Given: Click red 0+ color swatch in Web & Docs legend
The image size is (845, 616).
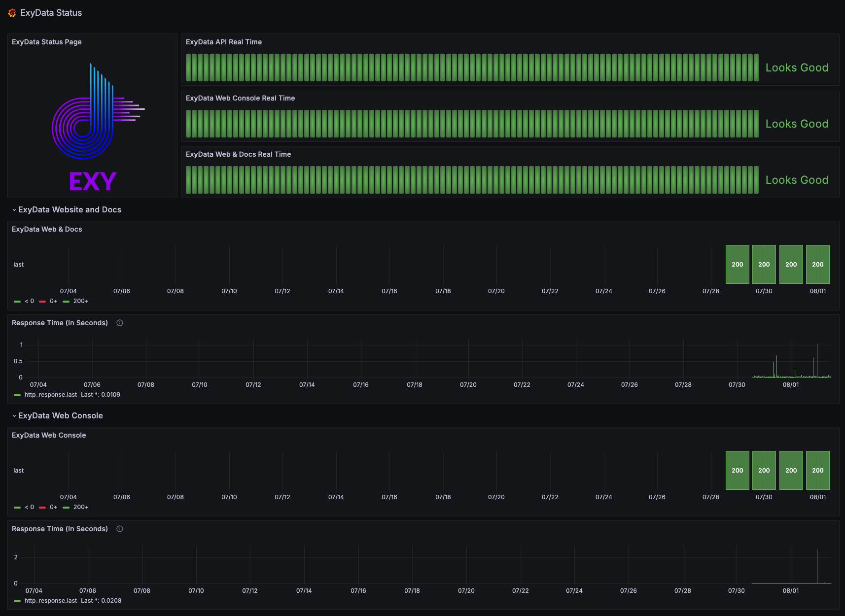Looking at the screenshot, I should coord(42,301).
